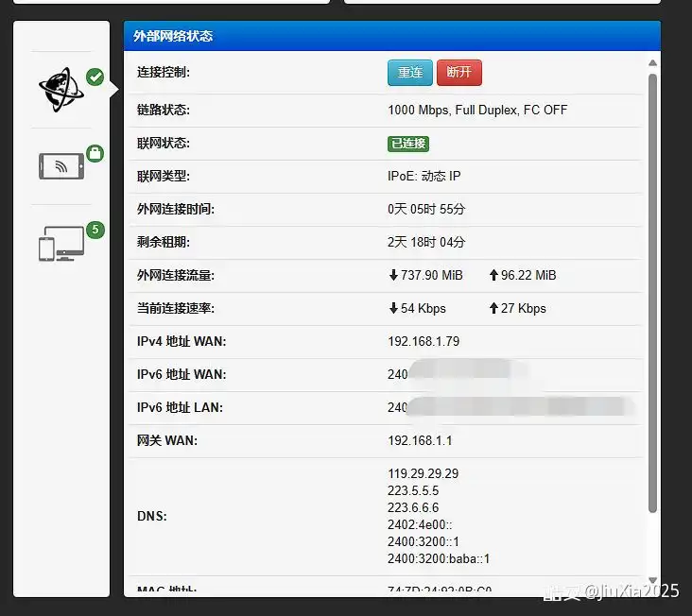Click the 96.22 MiB upload traffic value
The width and height of the screenshot is (692, 616).
tap(528, 275)
